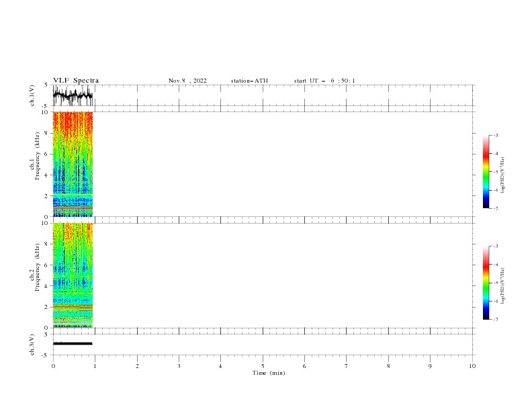The width and height of the screenshot is (532, 411).
Task: Click the "1" time axis tick label
Action: coord(95,366)
